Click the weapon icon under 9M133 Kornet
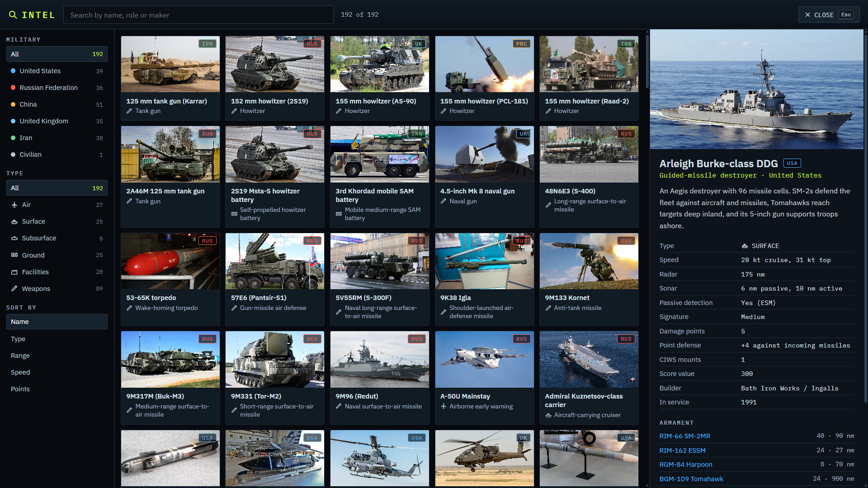Viewport: 868px width, 488px height. click(548, 308)
